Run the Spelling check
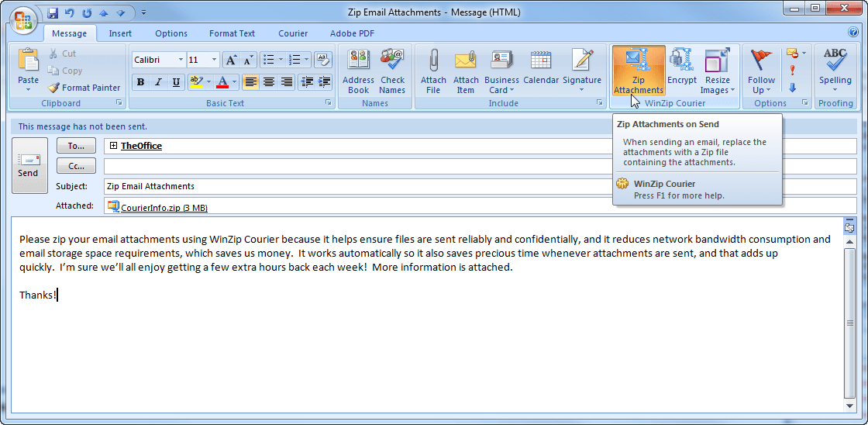The height and width of the screenshot is (425, 868). point(835,71)
